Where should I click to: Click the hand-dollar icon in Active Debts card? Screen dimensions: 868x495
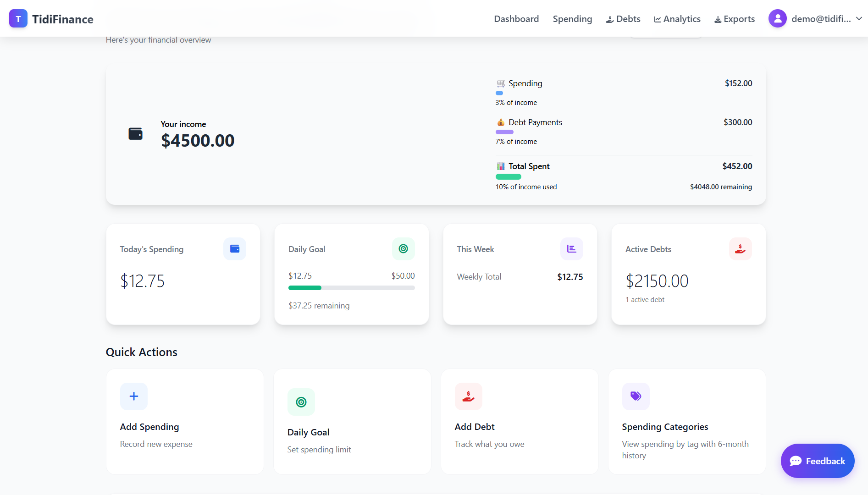(x=741, y=249)
